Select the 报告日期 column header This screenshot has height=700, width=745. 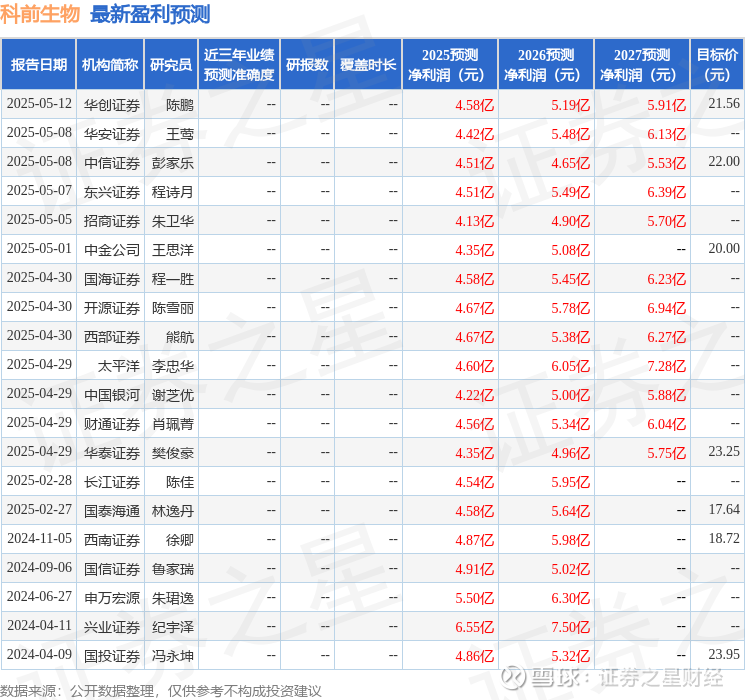click(x=38, y=64)
